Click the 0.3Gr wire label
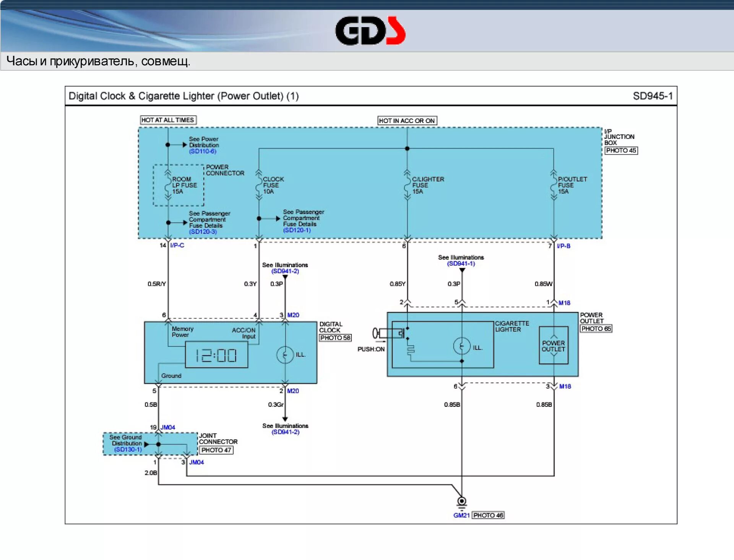 276,404
